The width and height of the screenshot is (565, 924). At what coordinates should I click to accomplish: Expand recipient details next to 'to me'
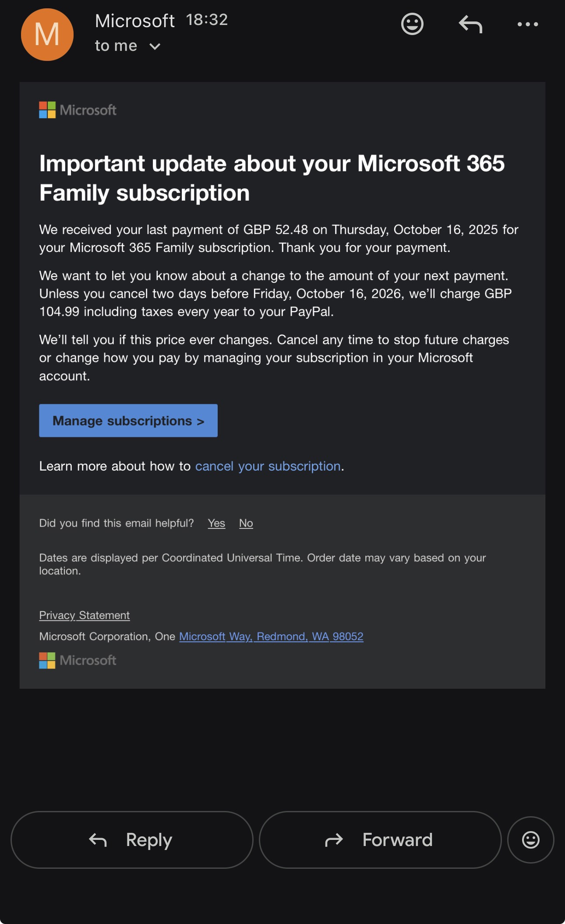tap(155, 46)
